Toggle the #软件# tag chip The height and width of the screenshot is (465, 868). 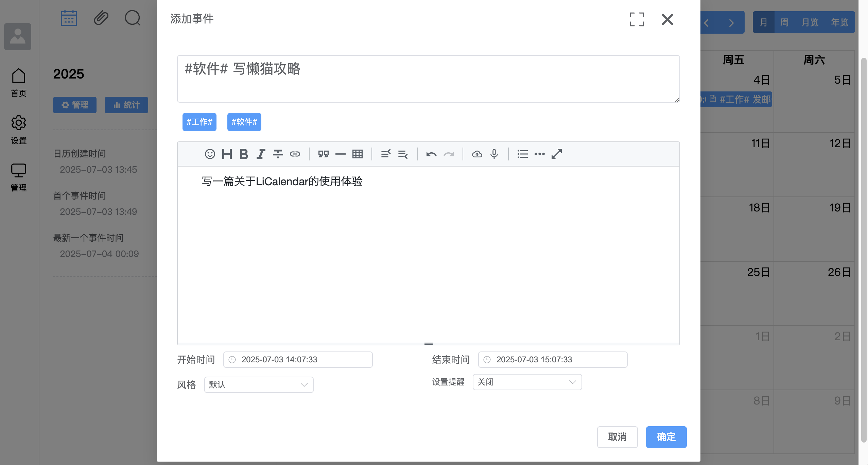tap(244, 122)
